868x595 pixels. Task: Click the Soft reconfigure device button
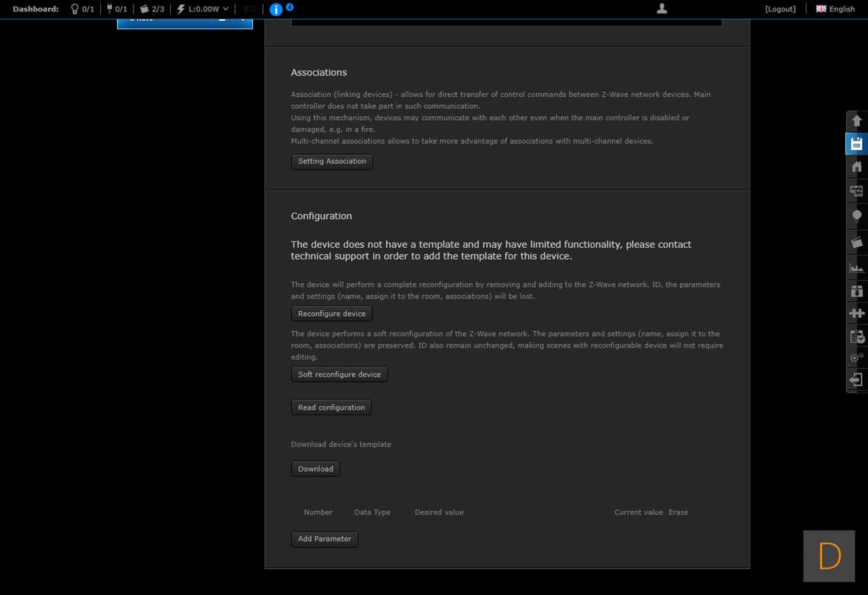(x=339, y=375)
